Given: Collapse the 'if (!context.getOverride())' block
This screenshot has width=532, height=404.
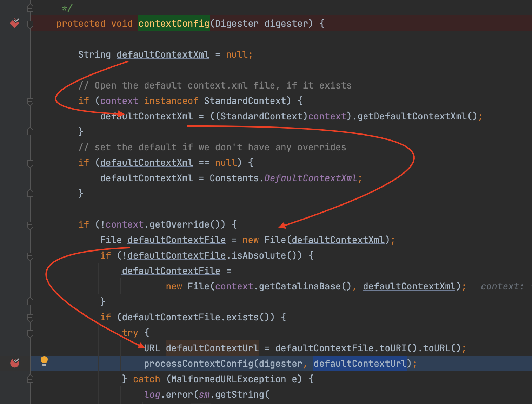Looking at the screenshot, I should pos(30,225).
